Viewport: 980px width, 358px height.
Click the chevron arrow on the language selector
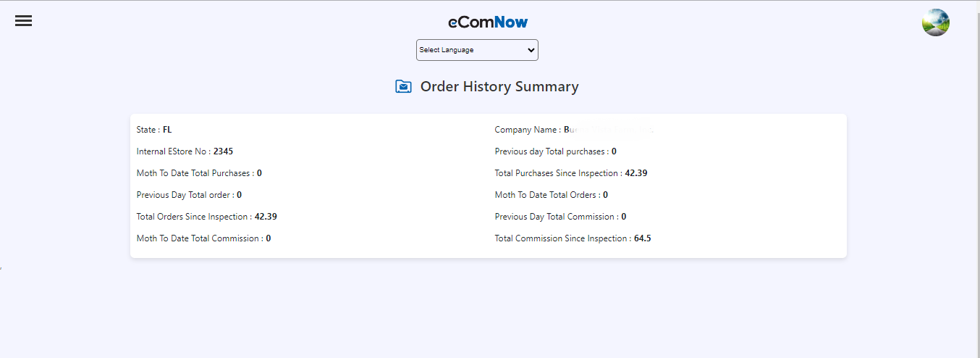(x=531, y=50)
